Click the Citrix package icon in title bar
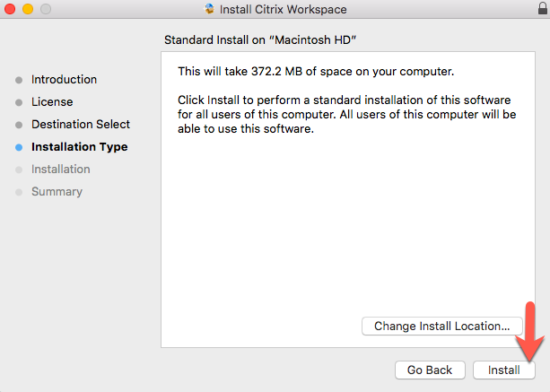Image resolution: width=550 pixels, height=392 pixels. (210, 10)
